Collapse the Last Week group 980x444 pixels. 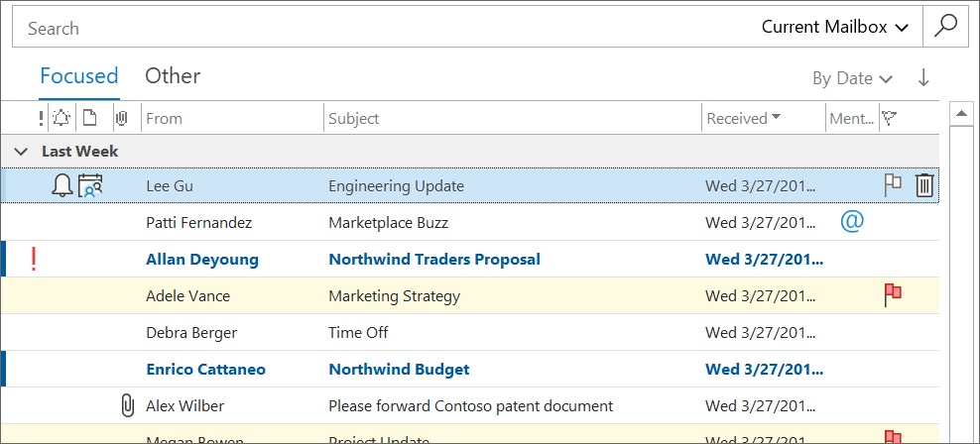coord(21,152)
